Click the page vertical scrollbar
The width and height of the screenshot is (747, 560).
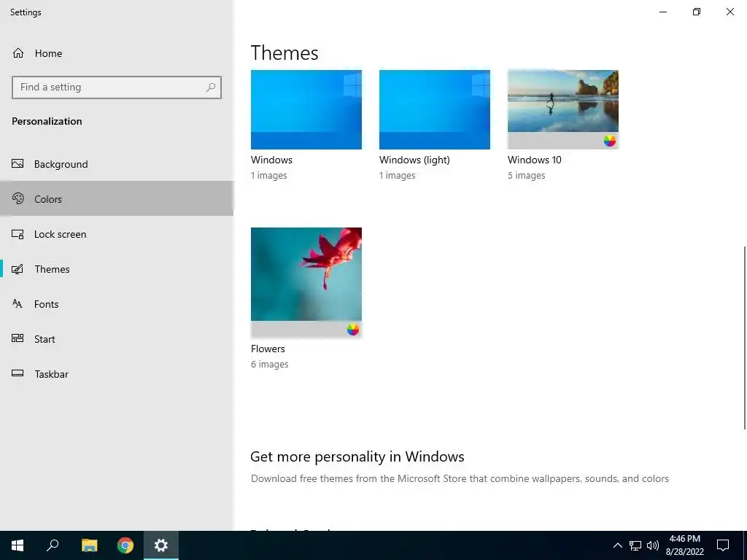tap(744, 338)
